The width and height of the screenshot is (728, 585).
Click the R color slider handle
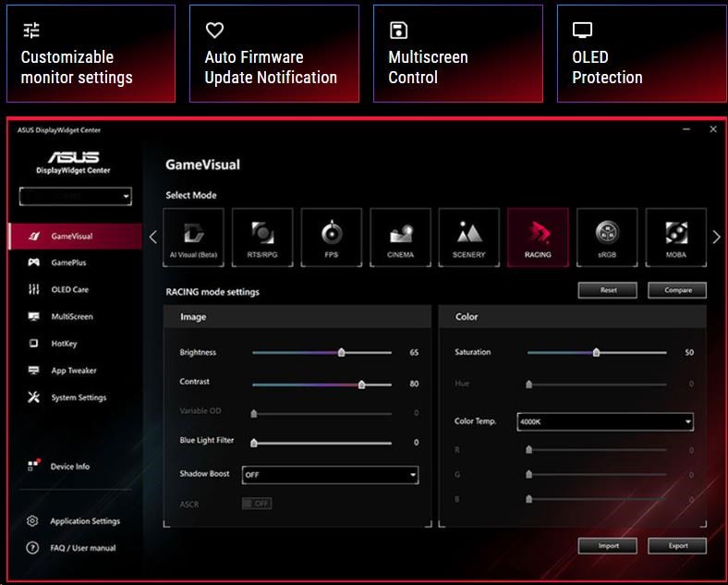pyautogui.click(x=528, y=449)
